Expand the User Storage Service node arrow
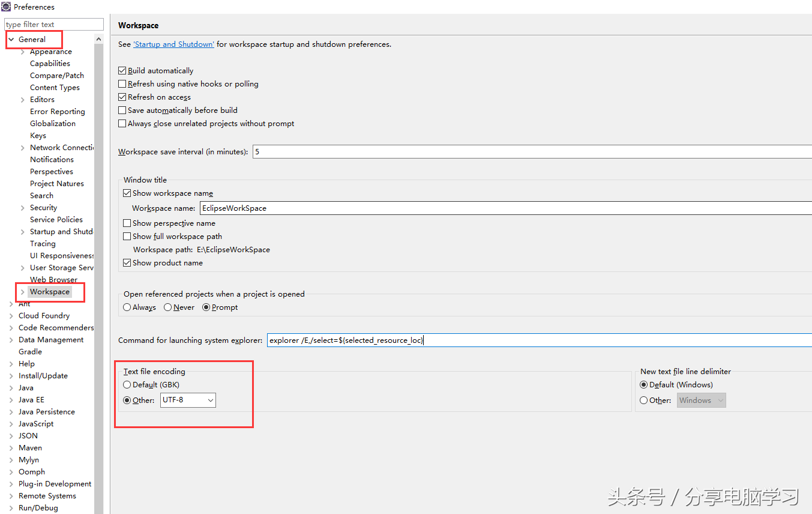Screen dimensions: 812x514 [x=23, y=268]
